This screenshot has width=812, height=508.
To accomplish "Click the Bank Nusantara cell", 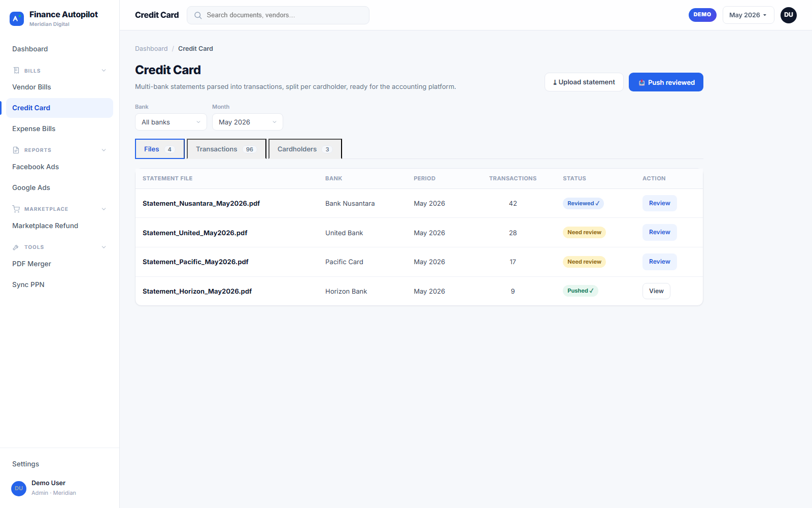I will 350,203.
